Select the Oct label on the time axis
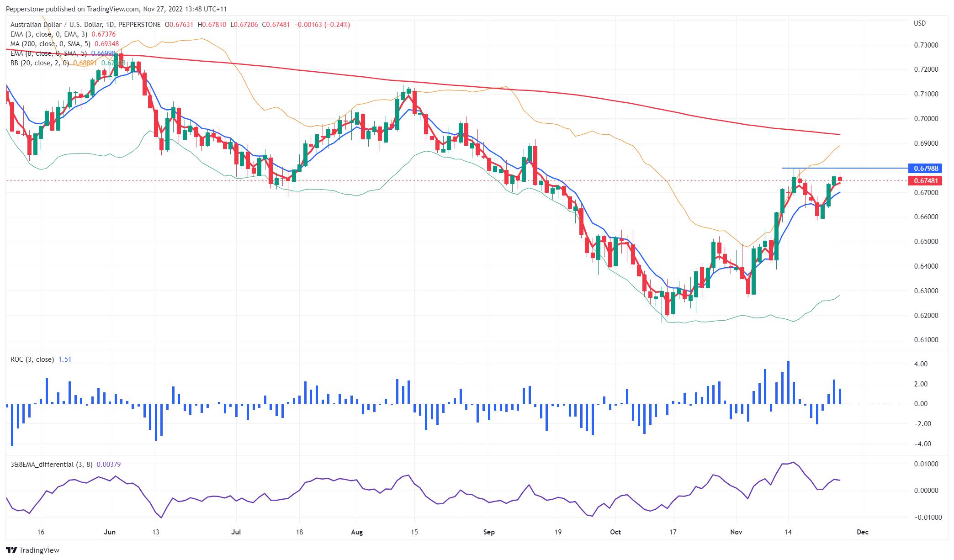This screenshot has height=560, width=954. click(615, 532)
